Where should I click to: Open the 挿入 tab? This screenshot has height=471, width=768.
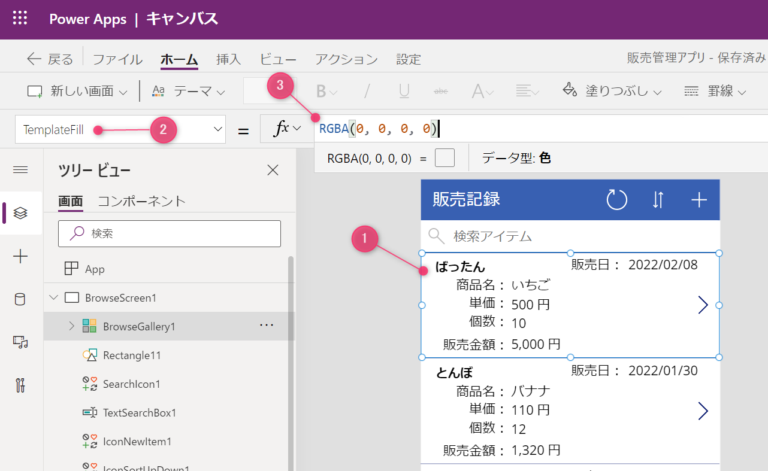(x=229, y=59)
